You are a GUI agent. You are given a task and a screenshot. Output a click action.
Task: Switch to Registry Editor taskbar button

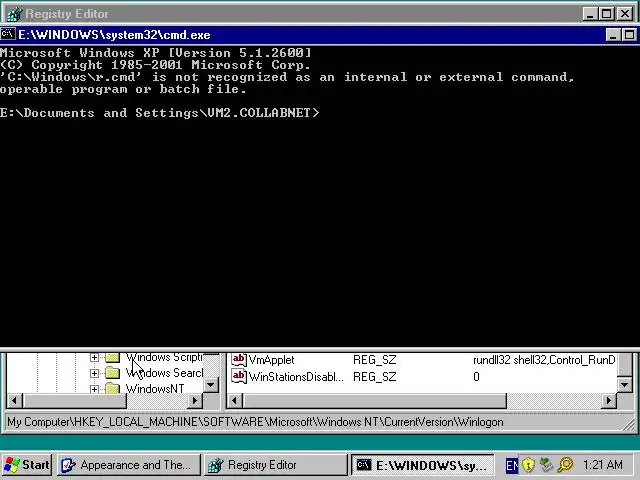pos(276,465)
